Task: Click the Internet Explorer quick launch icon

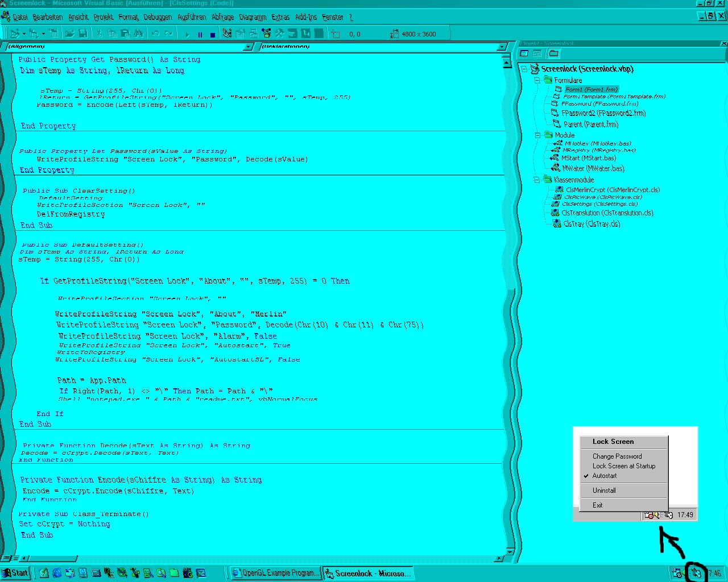Action: 57,573
